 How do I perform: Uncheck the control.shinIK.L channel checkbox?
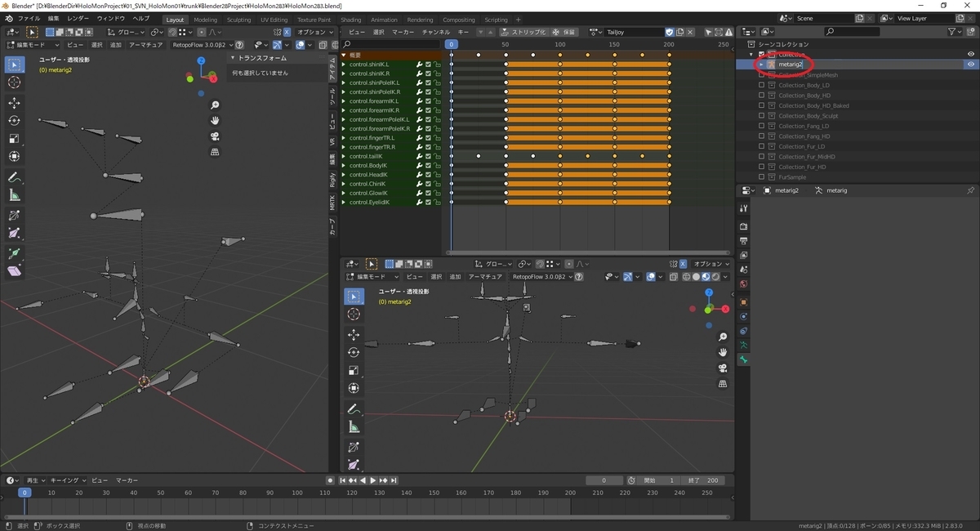point(428,65)
